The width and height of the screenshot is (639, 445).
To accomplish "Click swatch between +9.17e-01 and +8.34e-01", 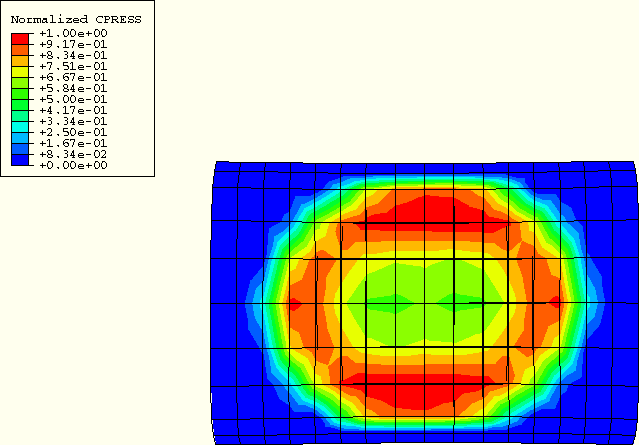I will click(20, 50).
